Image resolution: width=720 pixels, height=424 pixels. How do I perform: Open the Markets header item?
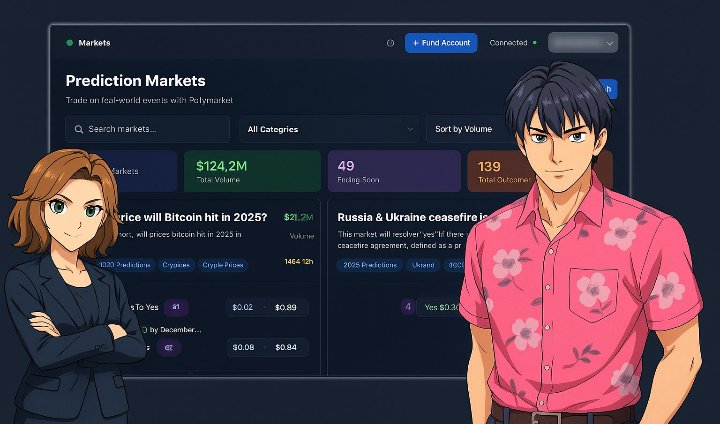click(94, 43)
